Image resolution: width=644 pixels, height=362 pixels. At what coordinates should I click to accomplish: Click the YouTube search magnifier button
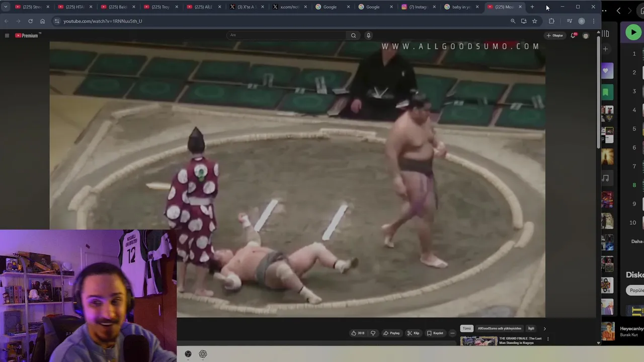coord(353,35)
